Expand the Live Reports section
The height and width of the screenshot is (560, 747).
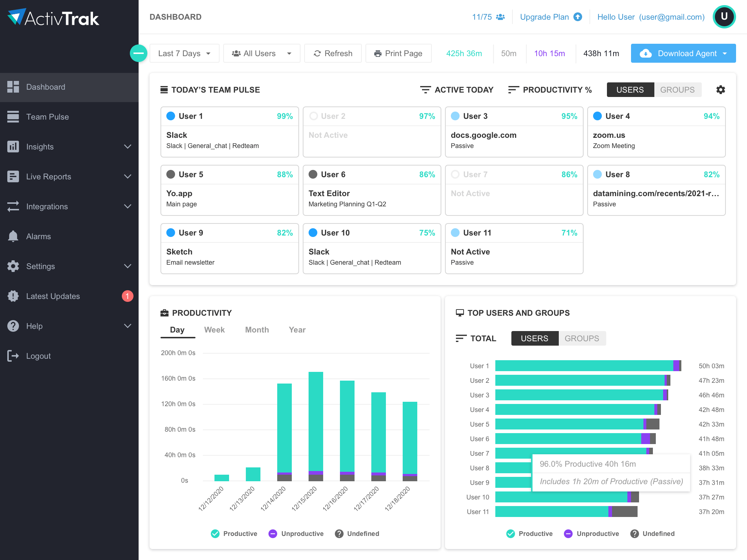[49, 176]
